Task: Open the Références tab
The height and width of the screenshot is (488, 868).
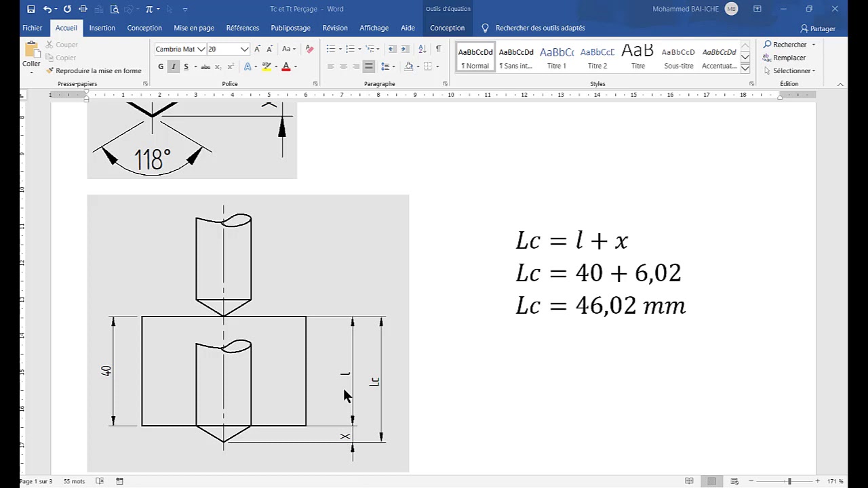Action: point(243,28)
